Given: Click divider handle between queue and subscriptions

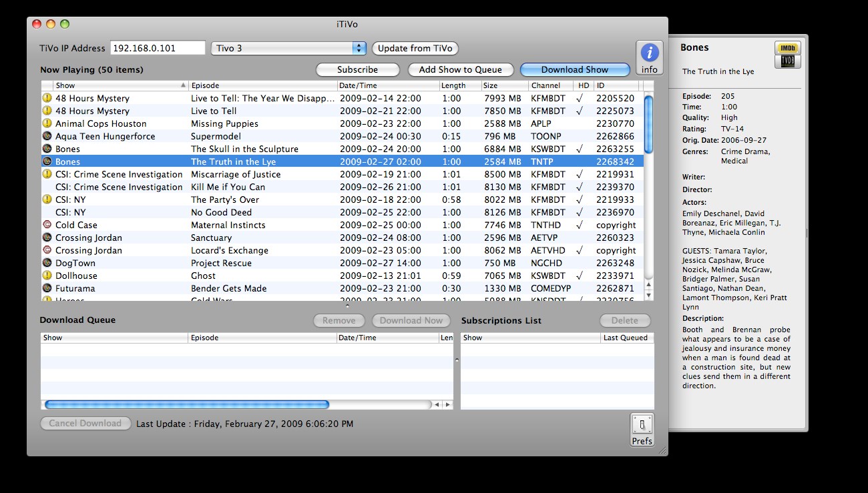Looking at the screenshot, I should pos(457,360).
